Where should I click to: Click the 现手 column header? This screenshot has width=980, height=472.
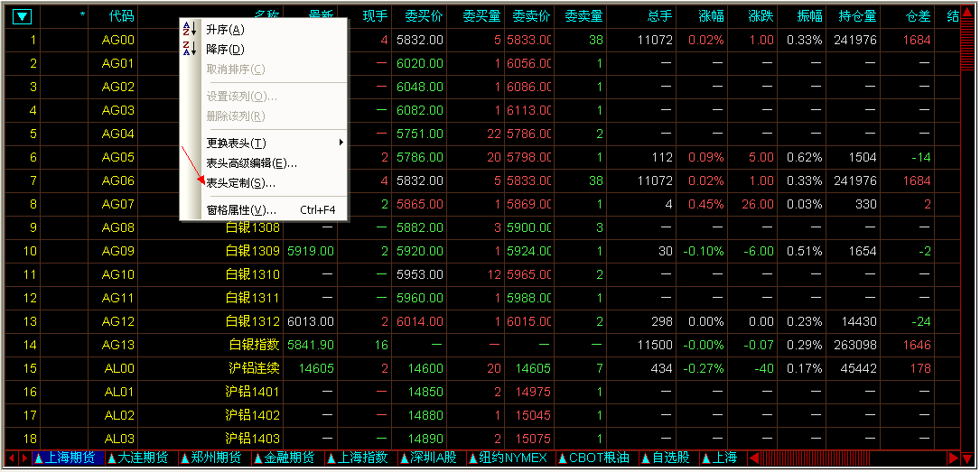coord(375,17)
